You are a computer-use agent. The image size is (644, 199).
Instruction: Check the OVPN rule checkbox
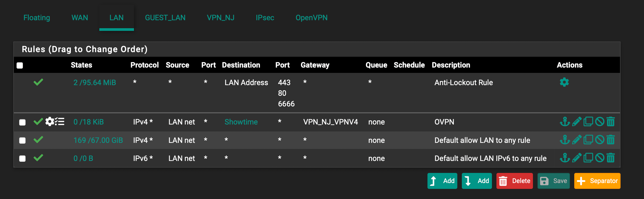click(22, 122)
